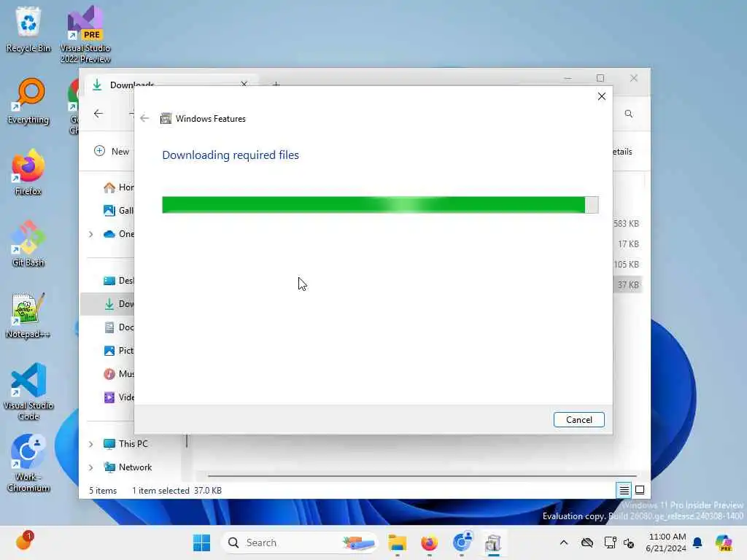This screenshot has width=747, height=560.
Task: Open Copilot Preview from the taskbar
Action: pyautogui.click(x=724, y=542)
